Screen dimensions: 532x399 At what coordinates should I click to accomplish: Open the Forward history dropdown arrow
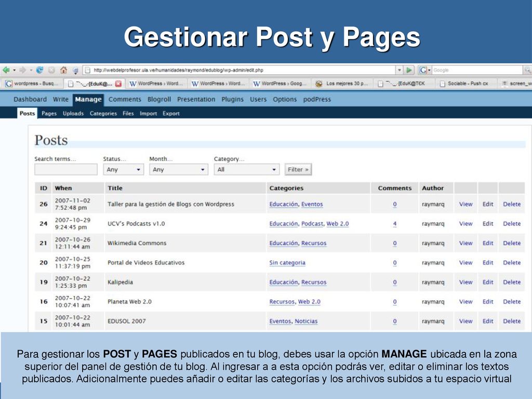(31, 70)
